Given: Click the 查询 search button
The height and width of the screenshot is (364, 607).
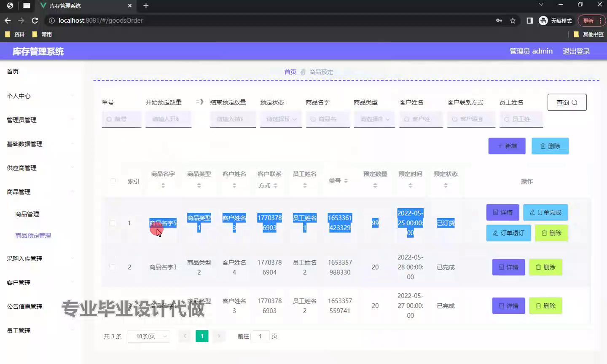Looking at the screenshot, I should (x=567, y=102).
